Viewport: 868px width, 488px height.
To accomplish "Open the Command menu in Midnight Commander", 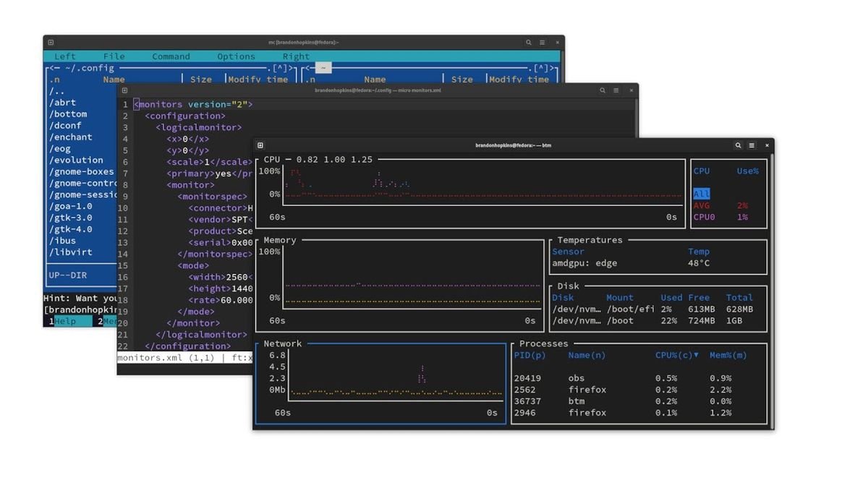I will [x=171, y=56].
